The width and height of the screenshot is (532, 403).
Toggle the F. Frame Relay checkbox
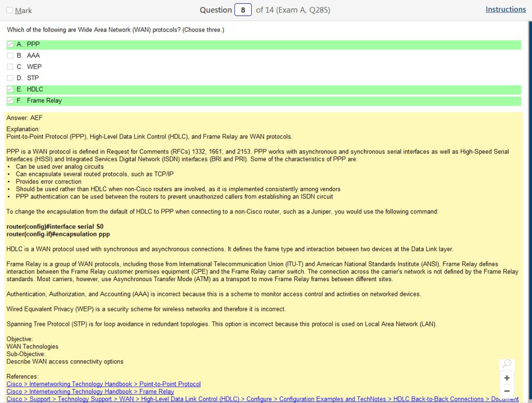10,100
